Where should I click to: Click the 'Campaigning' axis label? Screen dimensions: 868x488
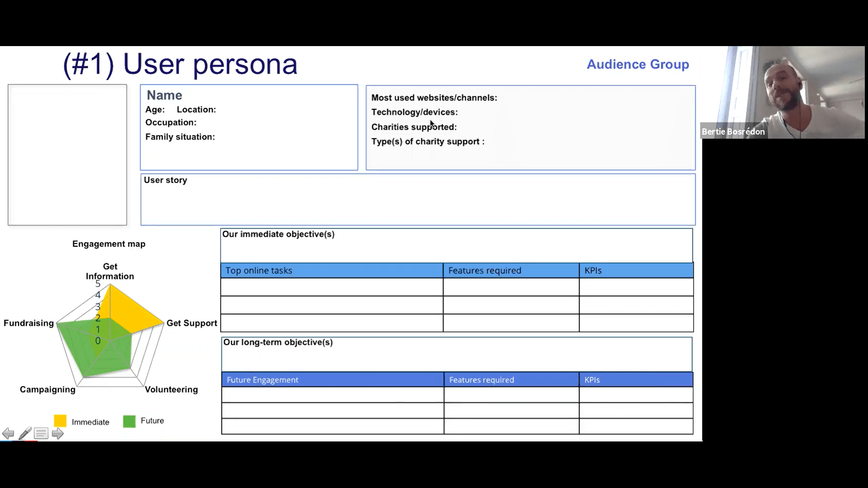(47, 389)
